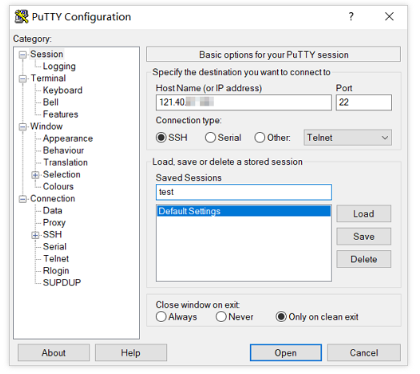Image resolution: width=420 pixels, height=374 pixels.
Task: Open the Serial category in the tree
Action: [x=55, y=246]
